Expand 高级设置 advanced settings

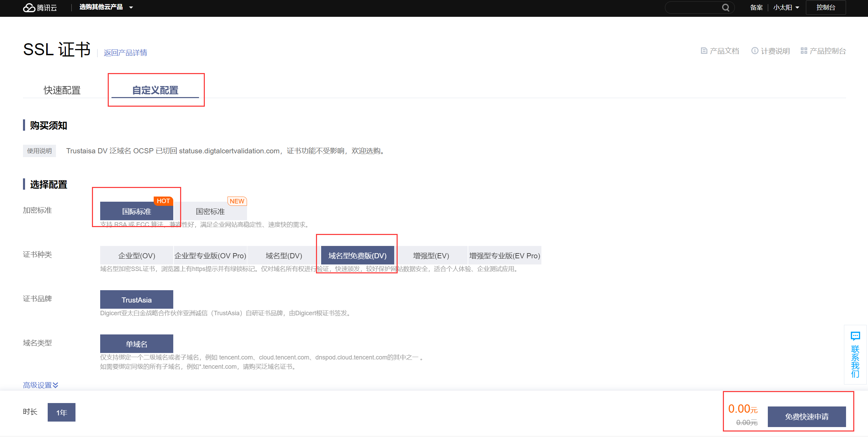[40, 385]
